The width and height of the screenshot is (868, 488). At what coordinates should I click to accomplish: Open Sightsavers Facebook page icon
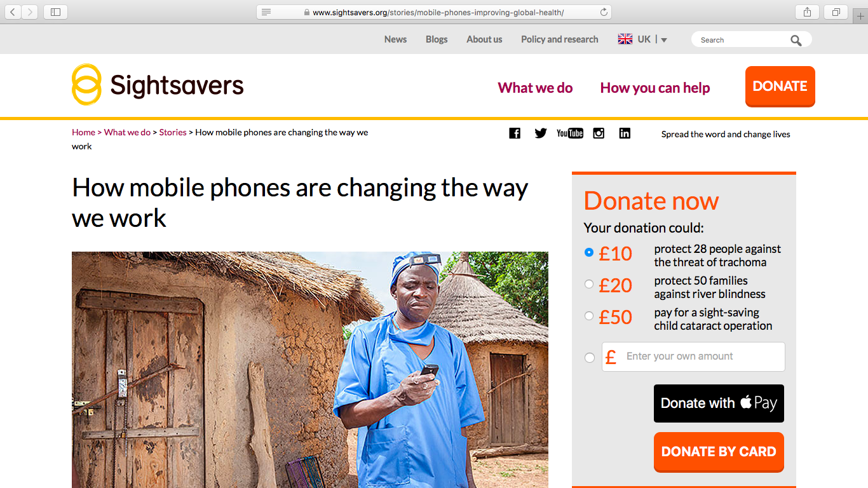pyautogui.click(x=515, y=133)
